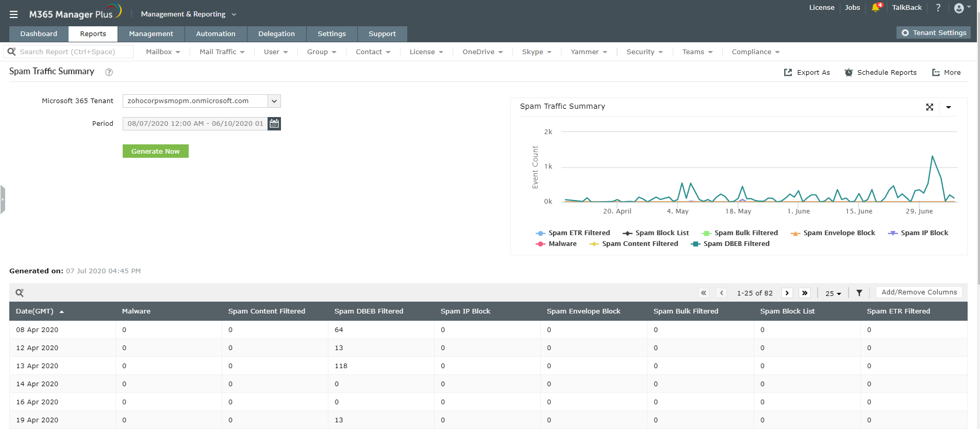Click Add/Remove Columns button
980x429 pixels.
click(919, 292)
